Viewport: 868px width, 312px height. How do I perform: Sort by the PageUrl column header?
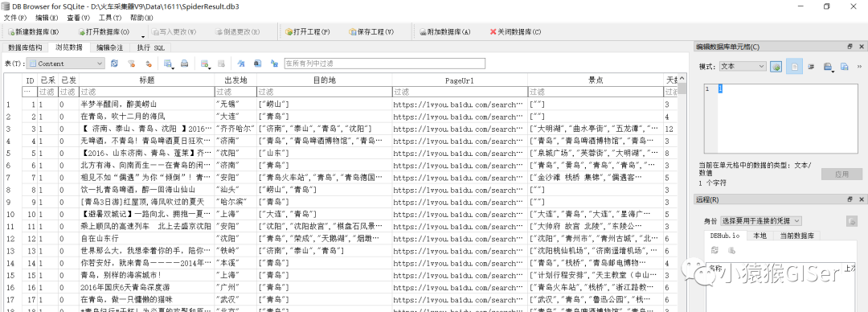(x=460, y=80)
